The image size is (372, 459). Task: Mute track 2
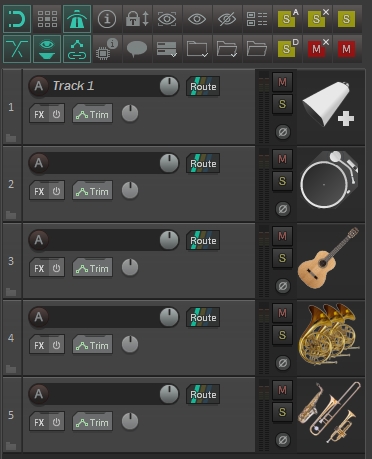click(282, 159)
